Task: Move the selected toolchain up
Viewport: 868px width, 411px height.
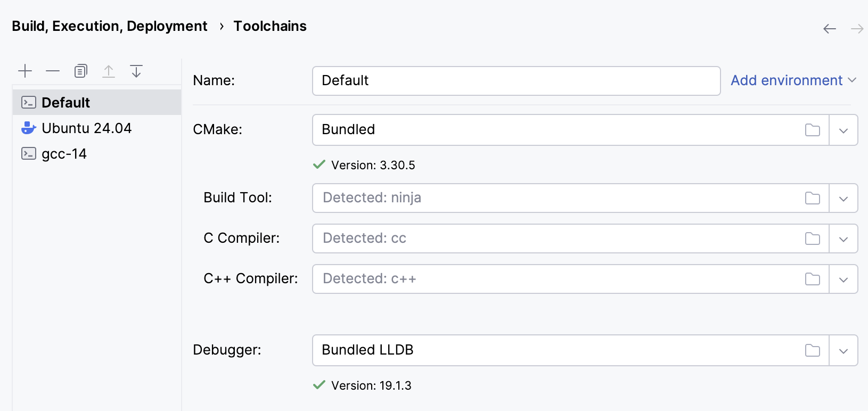Action: [109, 70]
